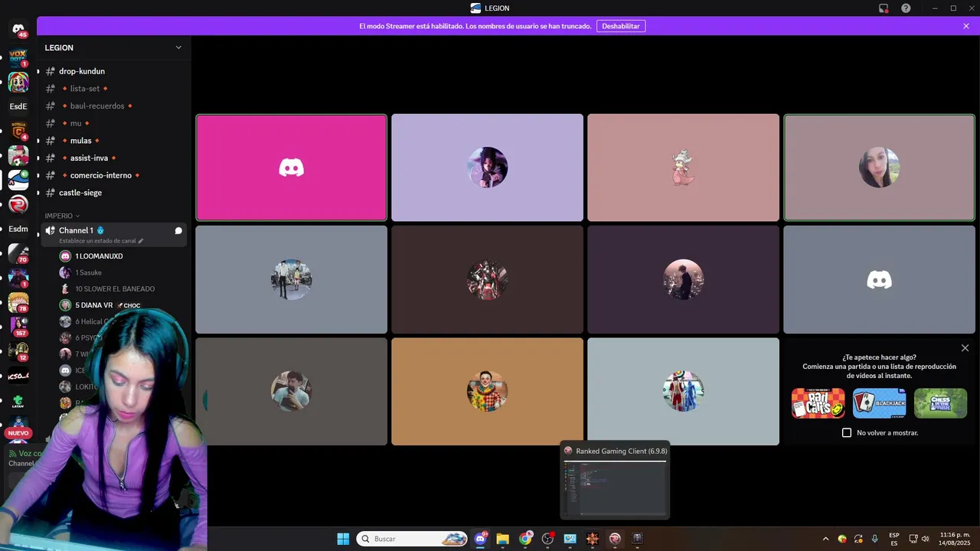Click the clown avatar participant tile
The width and height of the screenshot is (980, 551).
(x=487, y=391)
